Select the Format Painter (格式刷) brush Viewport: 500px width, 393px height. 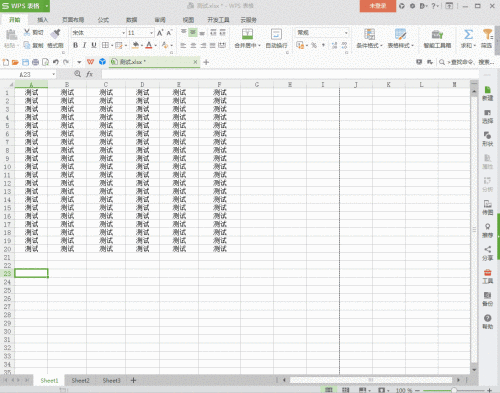[x=55, y=34]
